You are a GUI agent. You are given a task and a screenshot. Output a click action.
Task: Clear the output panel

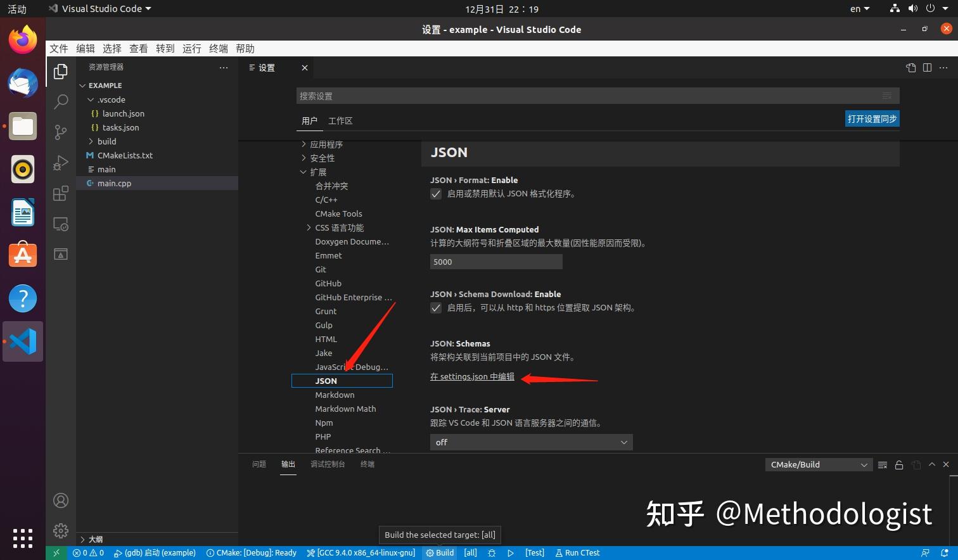pyautogui.click(x=883, y=465)
